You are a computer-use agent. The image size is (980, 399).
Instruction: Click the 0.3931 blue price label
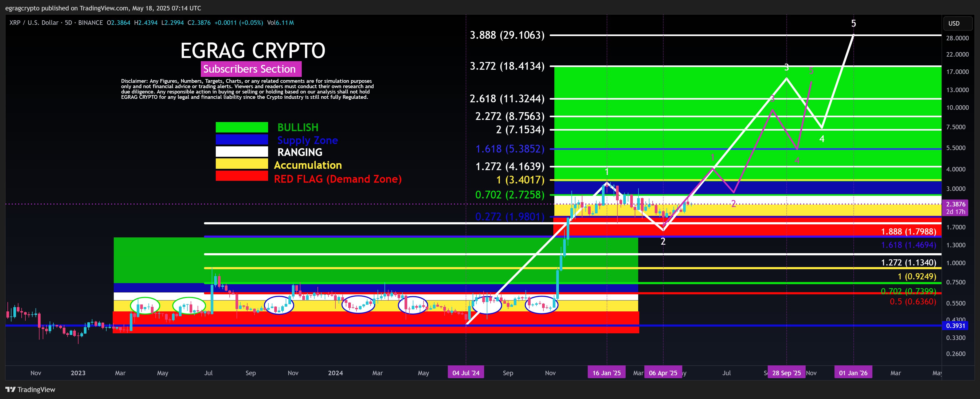pos(955,326)
